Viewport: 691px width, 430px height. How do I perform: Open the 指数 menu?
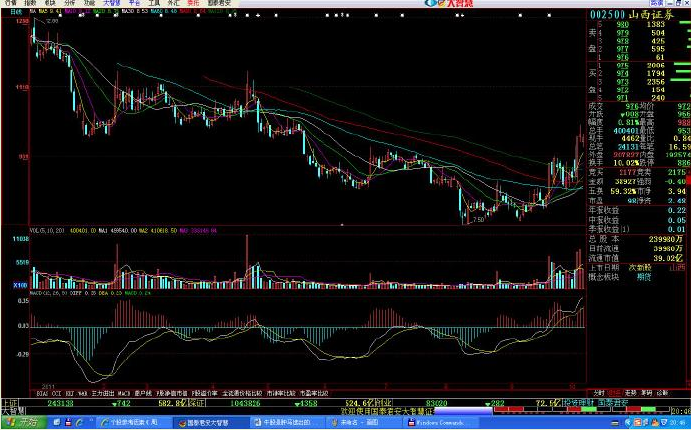[30, 3]
